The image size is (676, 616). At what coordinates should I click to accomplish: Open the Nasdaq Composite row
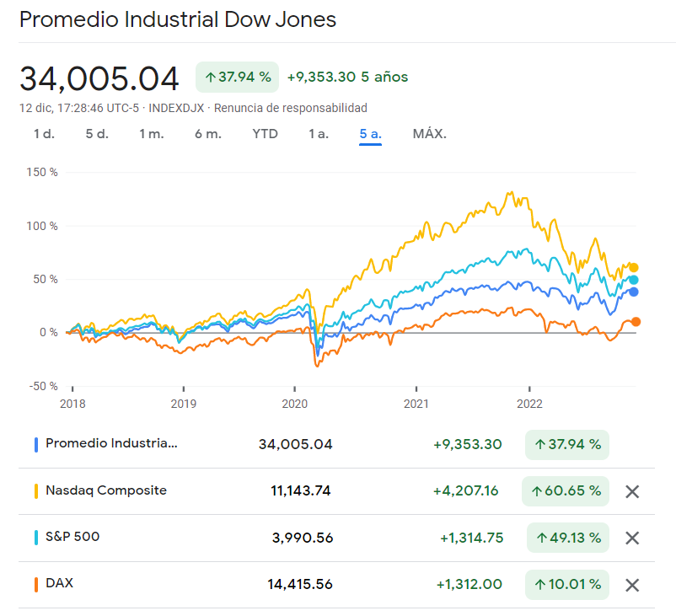[x=336, y=491]
